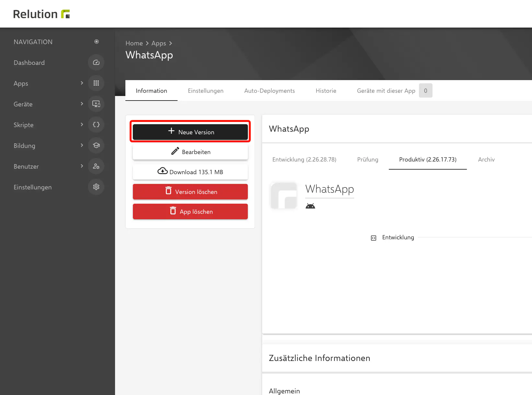The height and width of the screenshot is (395, 532).
Task: Expand the Geräte navigation chevron
Action: tap(82, 104)
